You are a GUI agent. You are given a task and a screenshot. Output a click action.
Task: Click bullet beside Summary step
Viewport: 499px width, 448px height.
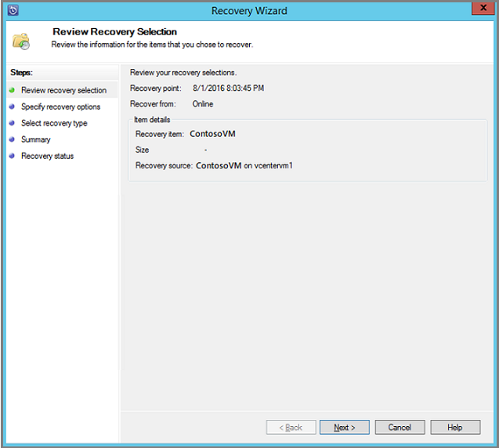[12, 139]
